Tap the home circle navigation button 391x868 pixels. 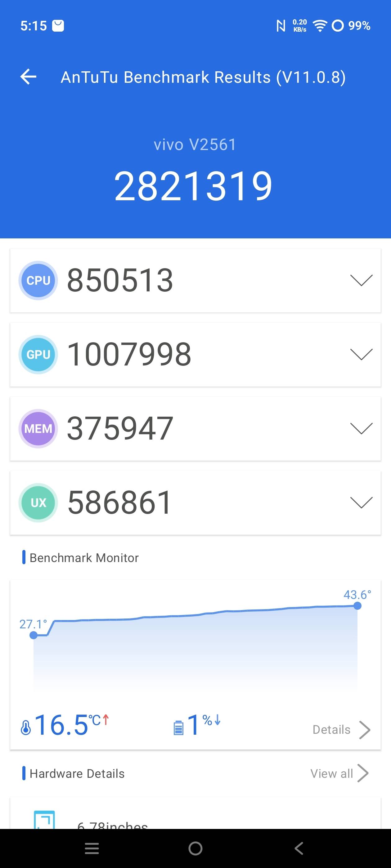coord(195,848)
